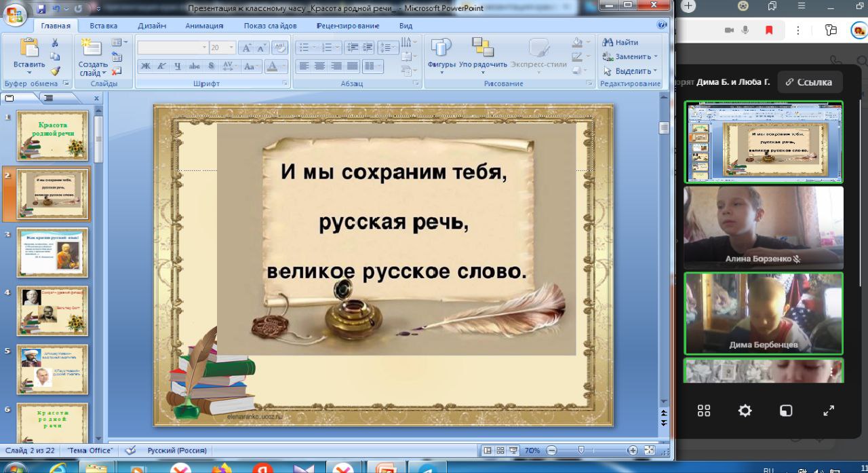Click the Decrease list level icon
Screen dimensions: 868x473
352,48
